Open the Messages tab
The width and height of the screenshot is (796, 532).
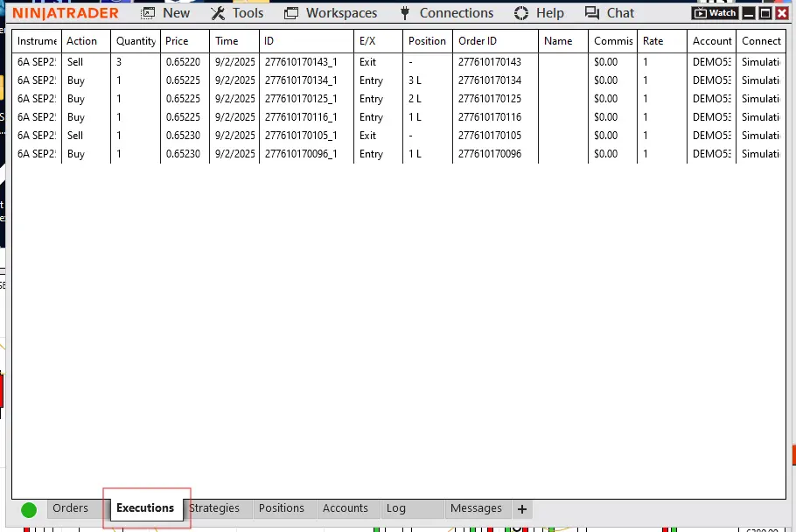click(476, 508)
